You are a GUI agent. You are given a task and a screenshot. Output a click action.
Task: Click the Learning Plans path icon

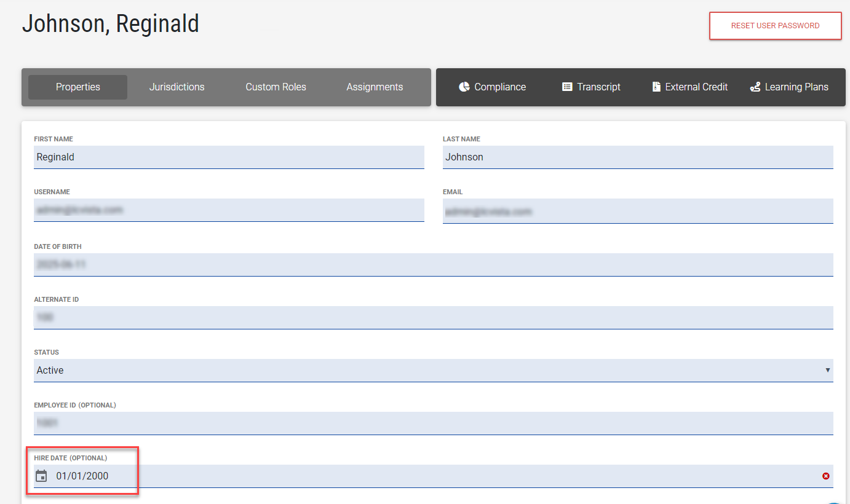tap(755, 87)
